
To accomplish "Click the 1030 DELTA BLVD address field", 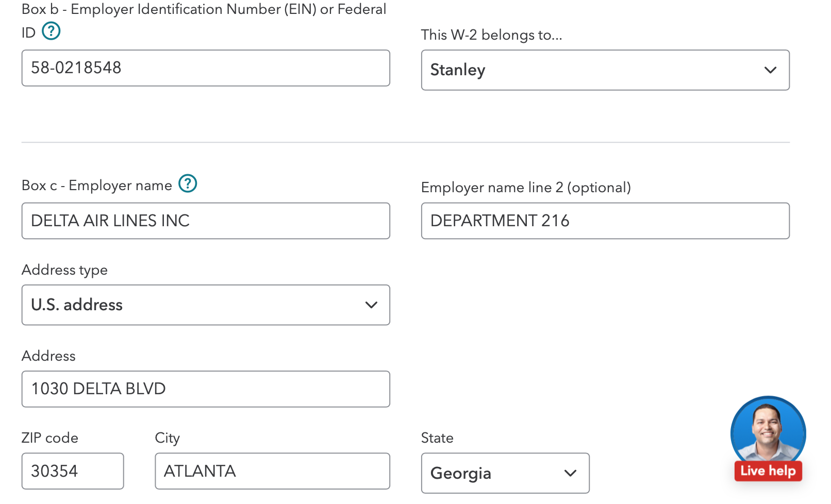I will click(x=205, y=389).
